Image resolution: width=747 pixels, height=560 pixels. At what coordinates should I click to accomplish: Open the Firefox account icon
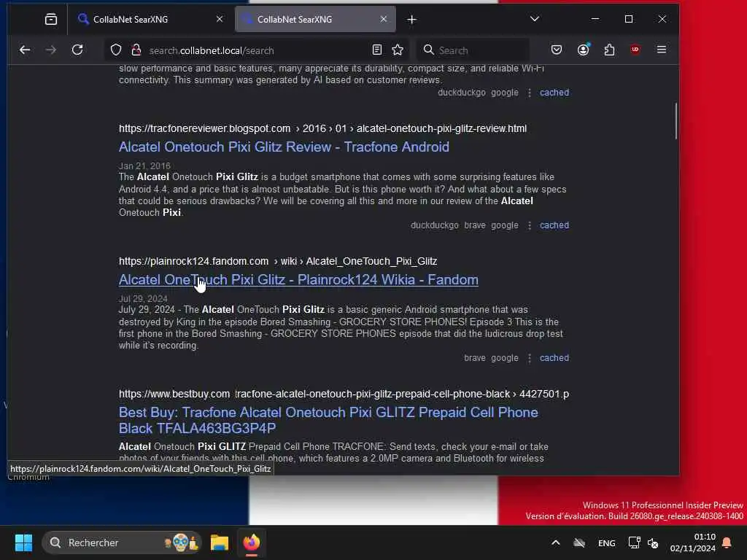(x=583, y=50)
